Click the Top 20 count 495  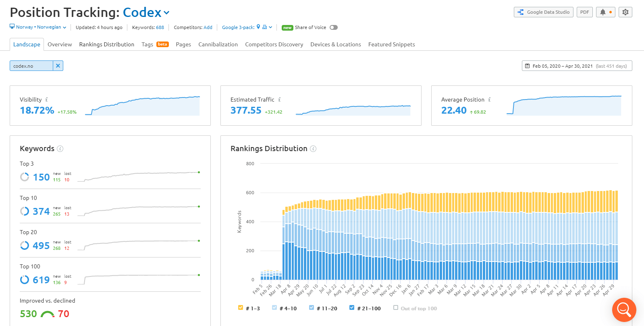pos(41,246)
